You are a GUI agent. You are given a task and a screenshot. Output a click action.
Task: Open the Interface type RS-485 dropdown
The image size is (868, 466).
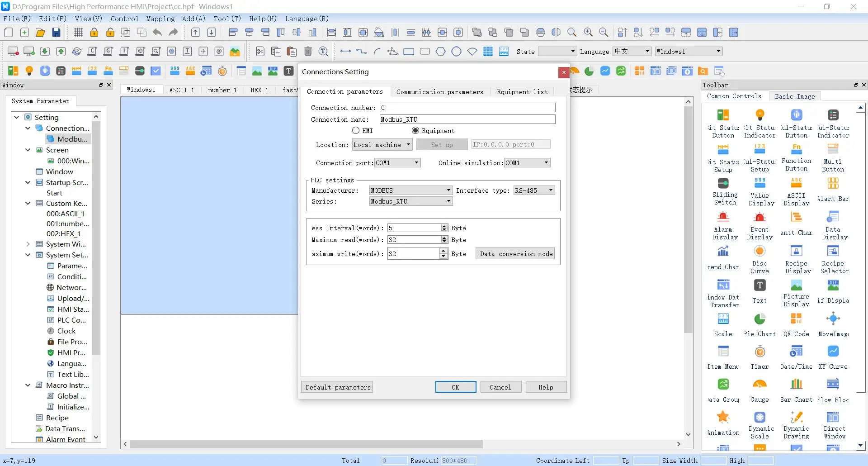tap(534, 190)
